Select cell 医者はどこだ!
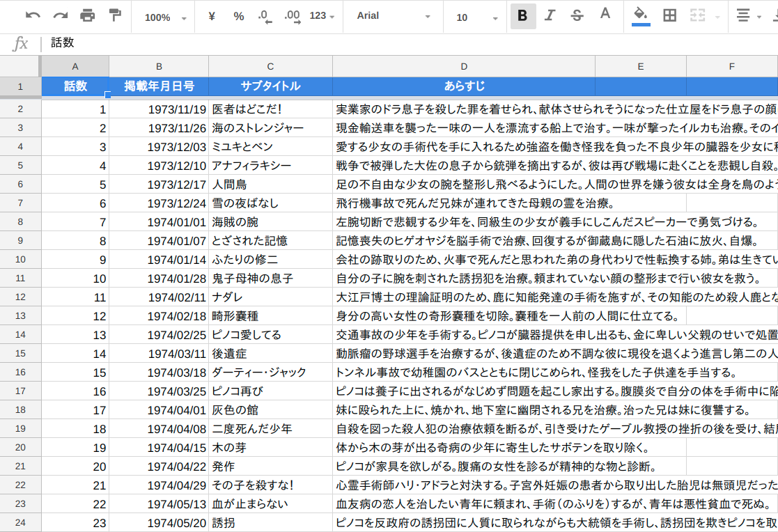778x532 pixels. [x=270, y=109]
